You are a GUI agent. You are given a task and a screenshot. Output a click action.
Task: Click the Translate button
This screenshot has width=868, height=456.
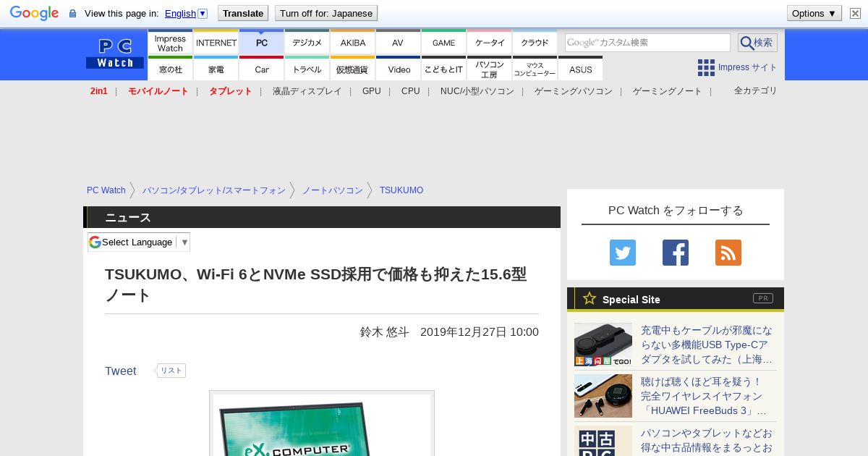click(243, 13)
